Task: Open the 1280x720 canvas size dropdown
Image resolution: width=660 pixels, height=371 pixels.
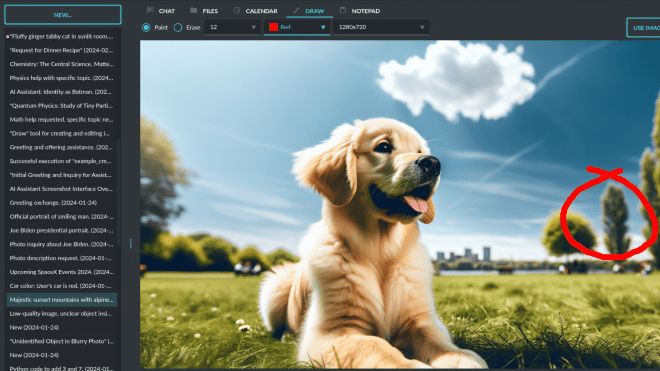Action: pyautogui.click(x=381, y=27)
